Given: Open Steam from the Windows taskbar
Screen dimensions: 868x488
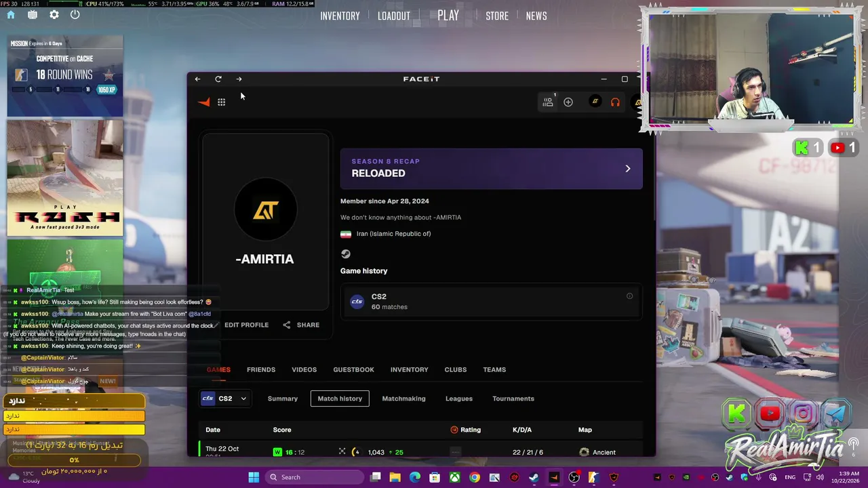Looking at the screenshot, I should pyautogui.click(x=534, y=477).
